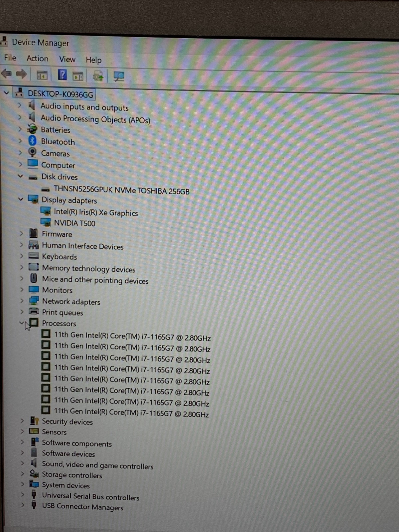Open the Help menu
The width and height of the screenshot is (399, 532).
93,60
